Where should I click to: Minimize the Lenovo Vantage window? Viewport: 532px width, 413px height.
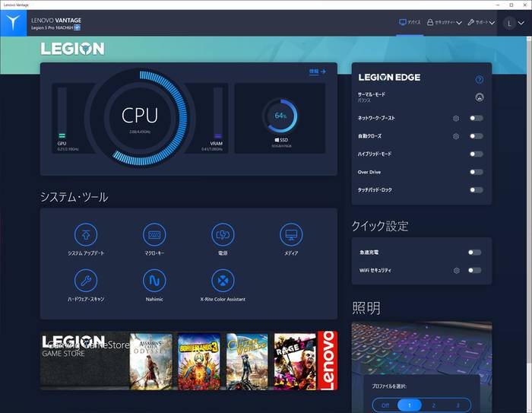pyautogui.click(x=498, y=5)
